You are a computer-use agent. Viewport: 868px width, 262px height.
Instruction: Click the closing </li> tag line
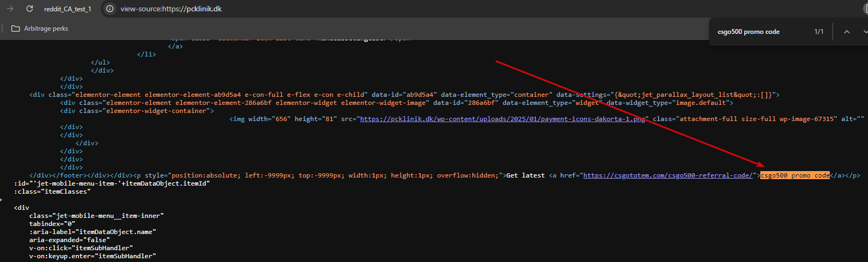click(x=146, y=54)
